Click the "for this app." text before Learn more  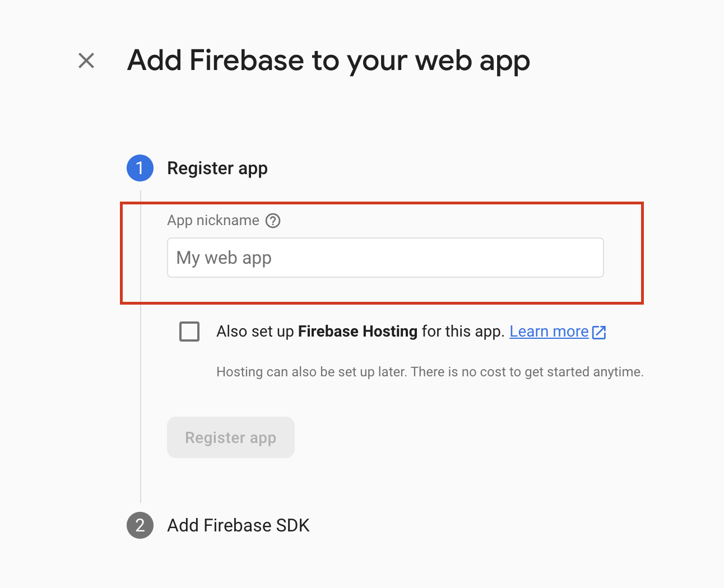(x=463, y=332)
